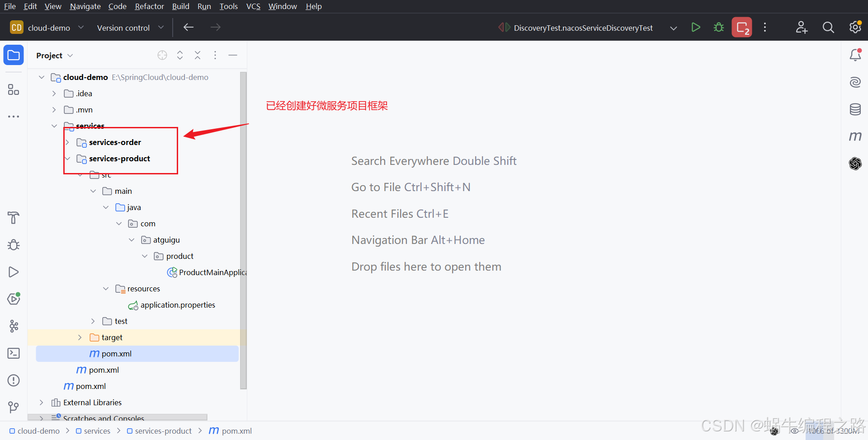Expand the .idea folder
Viewport: 868px width, 440px height.
[x=54, y=94]
